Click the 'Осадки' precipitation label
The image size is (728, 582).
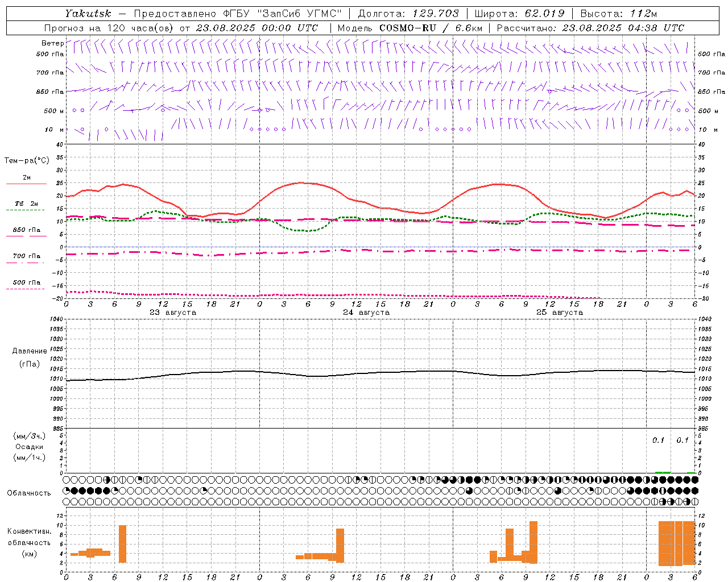click(29, 447)
